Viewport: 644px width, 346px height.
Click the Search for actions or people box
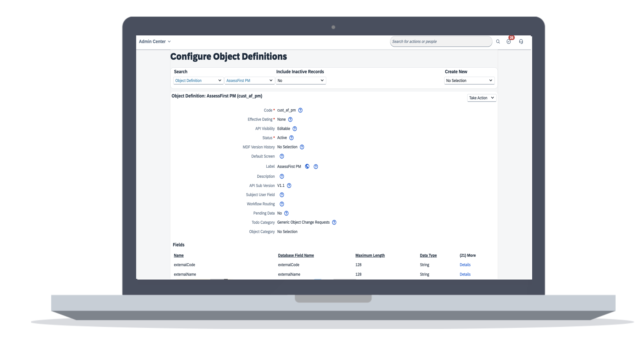pyautogui.click(x=441, y=42)
